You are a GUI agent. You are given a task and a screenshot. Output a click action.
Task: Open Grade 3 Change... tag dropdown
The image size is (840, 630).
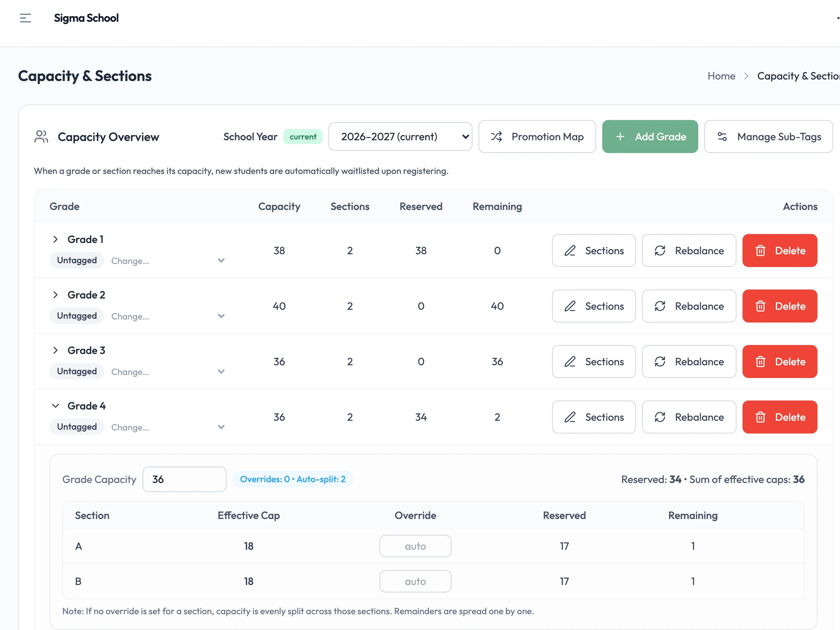click(x=168, y=372)
